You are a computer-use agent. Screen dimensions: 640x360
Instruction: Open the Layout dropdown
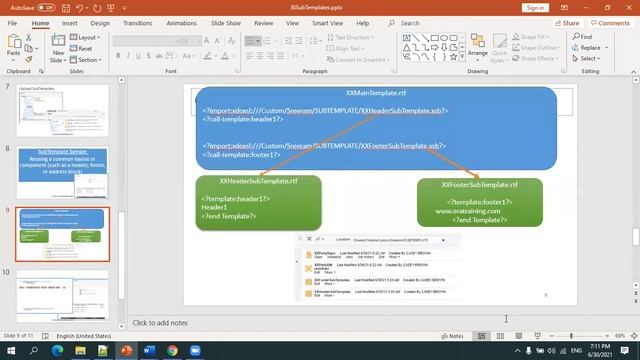[85, 37]
